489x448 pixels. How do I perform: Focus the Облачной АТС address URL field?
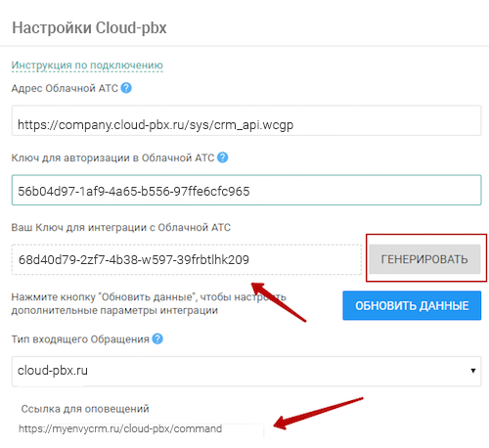tap(246, 120)
